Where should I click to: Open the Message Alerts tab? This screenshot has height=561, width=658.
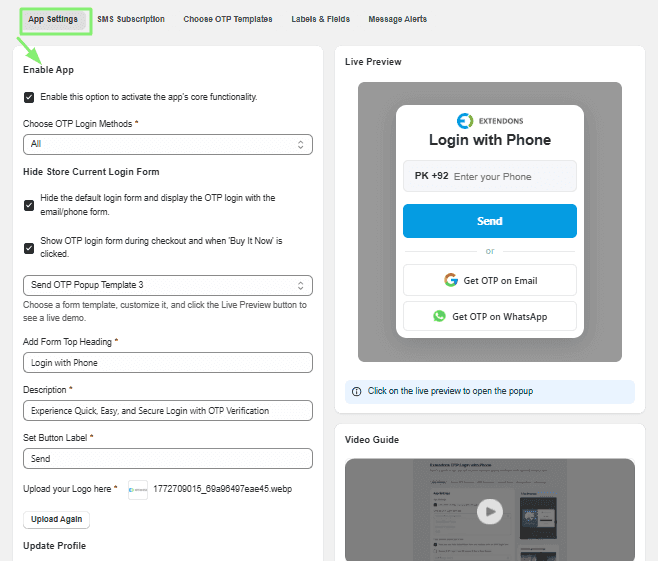[x=397, y=19]
